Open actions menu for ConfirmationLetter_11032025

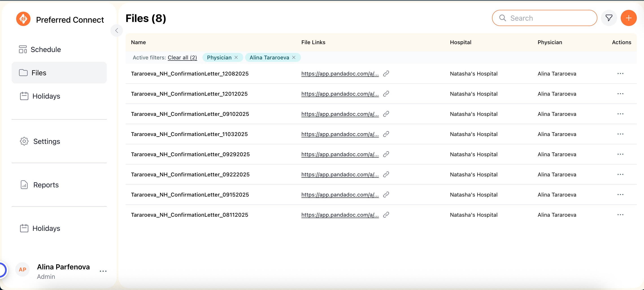(x=620, y=134)
